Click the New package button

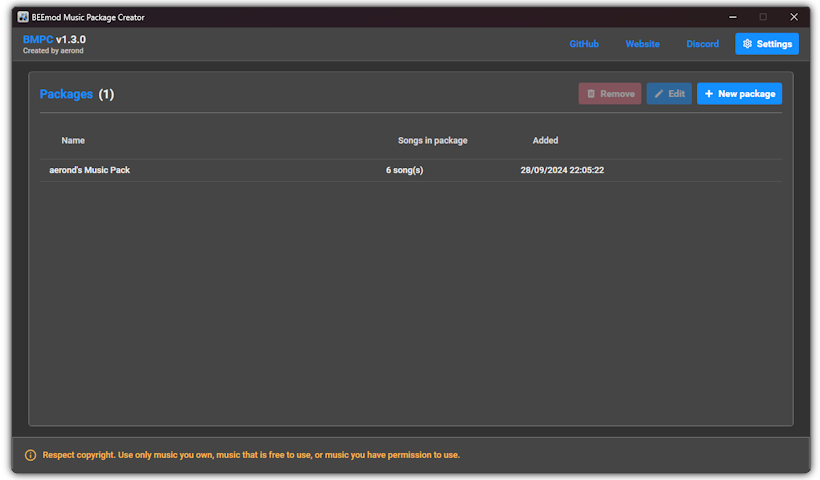click(739, 94)
